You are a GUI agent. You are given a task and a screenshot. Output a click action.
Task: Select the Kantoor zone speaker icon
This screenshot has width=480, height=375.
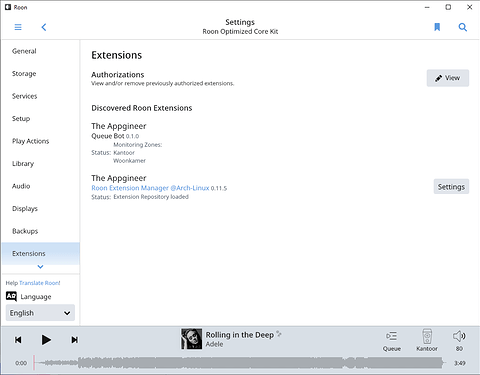[x=427, y=336]
